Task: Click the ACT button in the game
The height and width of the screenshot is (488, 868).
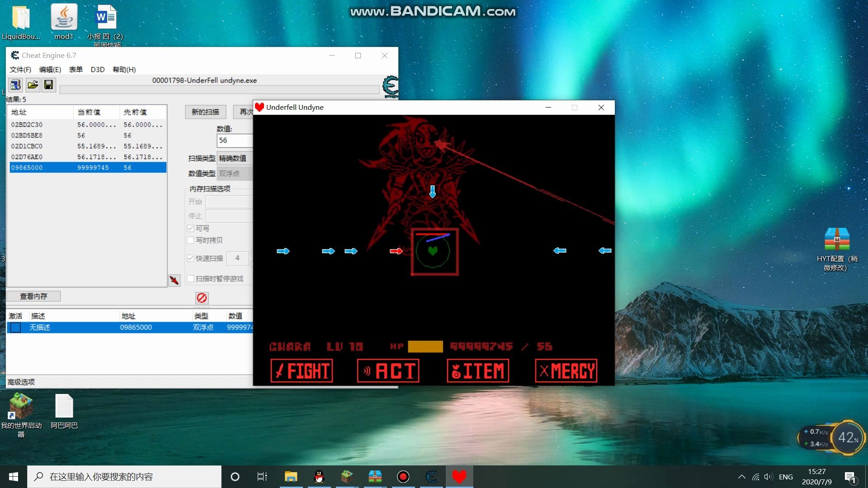Action: coord(388,371)
